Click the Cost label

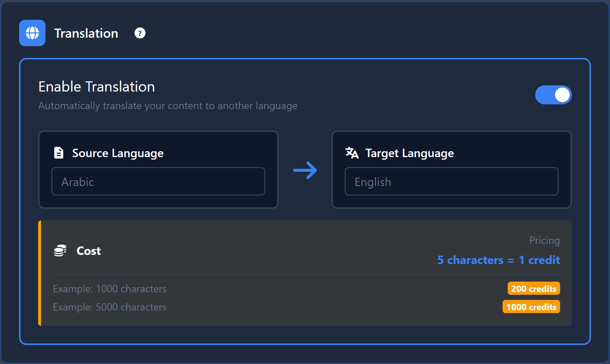(x=89, y=251)
